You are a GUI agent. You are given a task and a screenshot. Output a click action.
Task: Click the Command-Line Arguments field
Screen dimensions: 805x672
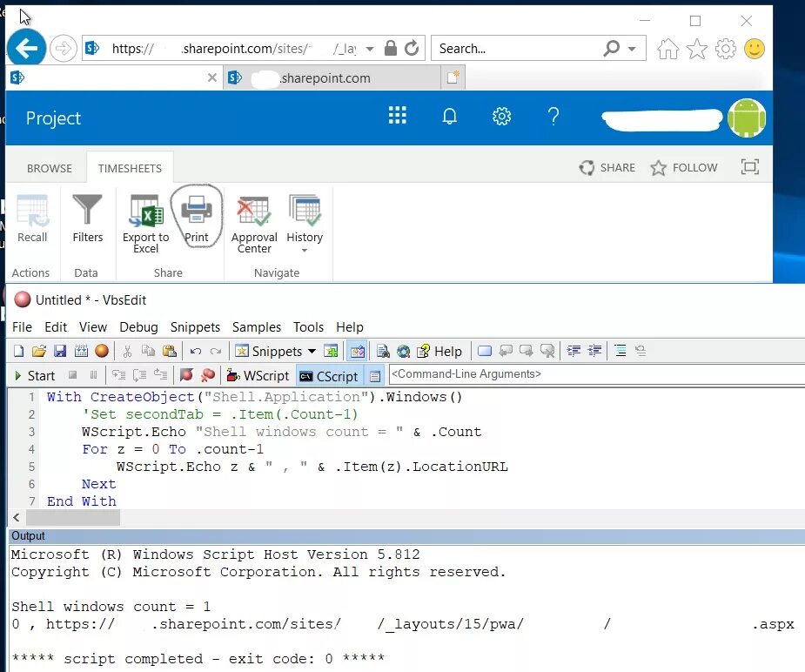595,373
